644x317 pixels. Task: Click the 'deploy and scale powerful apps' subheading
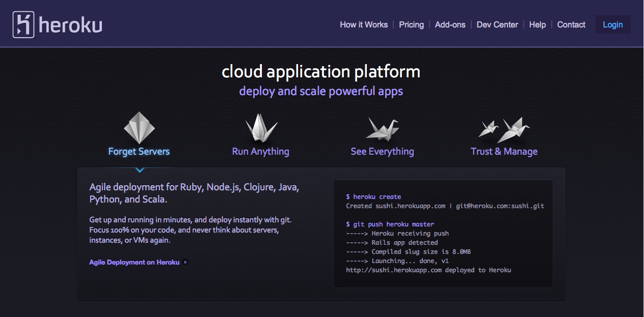click(321, 92)
